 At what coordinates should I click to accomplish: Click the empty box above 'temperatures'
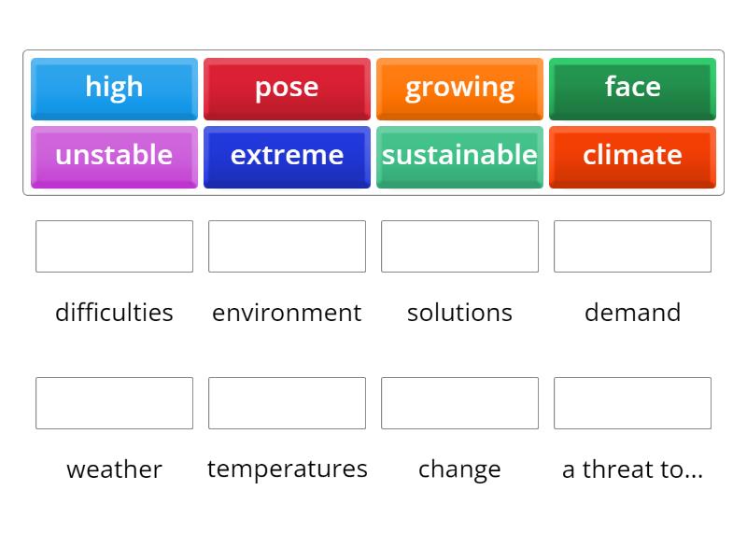coord(287,403)
